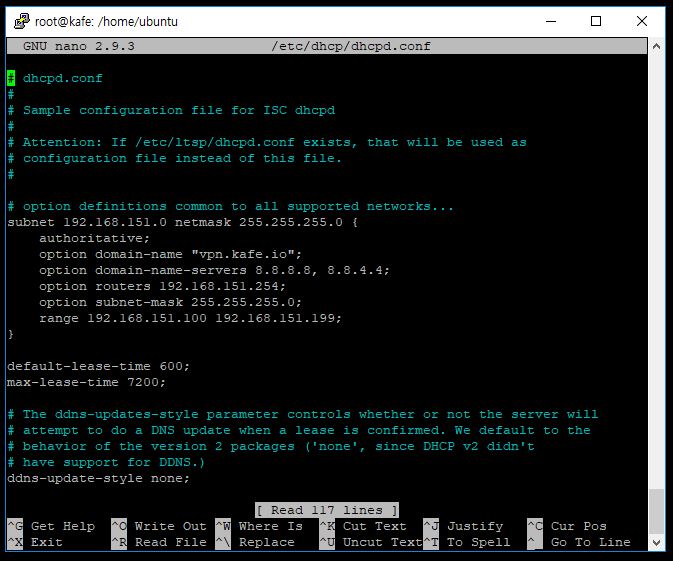This screenshot has width=673, height=561.
Task: Click the 'option domain-name "vpn.kafe.io"' line
Action: 170,254
